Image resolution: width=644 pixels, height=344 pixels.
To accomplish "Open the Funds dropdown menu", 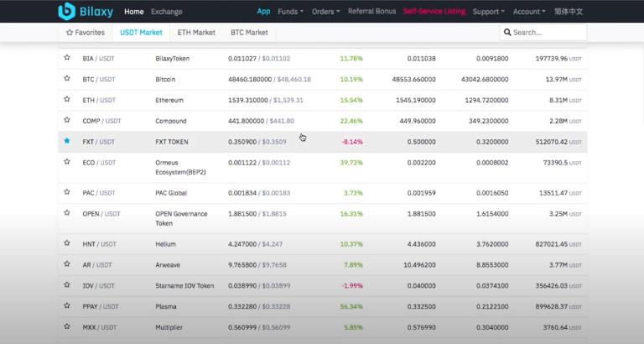I will tap(290, 12).
